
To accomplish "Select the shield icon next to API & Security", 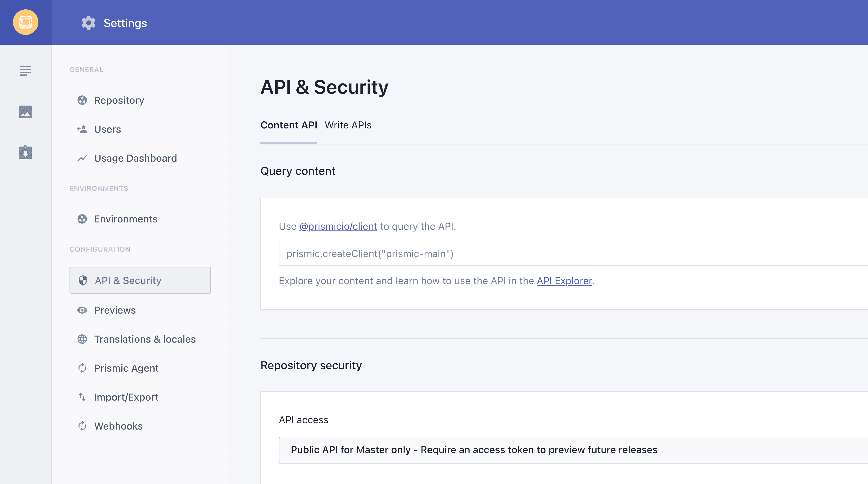I will [82, 280].
